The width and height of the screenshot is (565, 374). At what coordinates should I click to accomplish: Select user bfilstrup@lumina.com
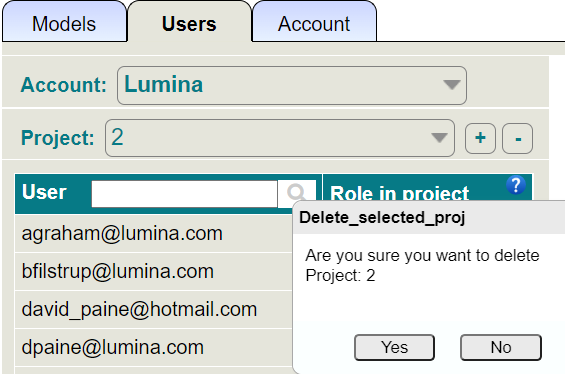(x=118, y=272)
